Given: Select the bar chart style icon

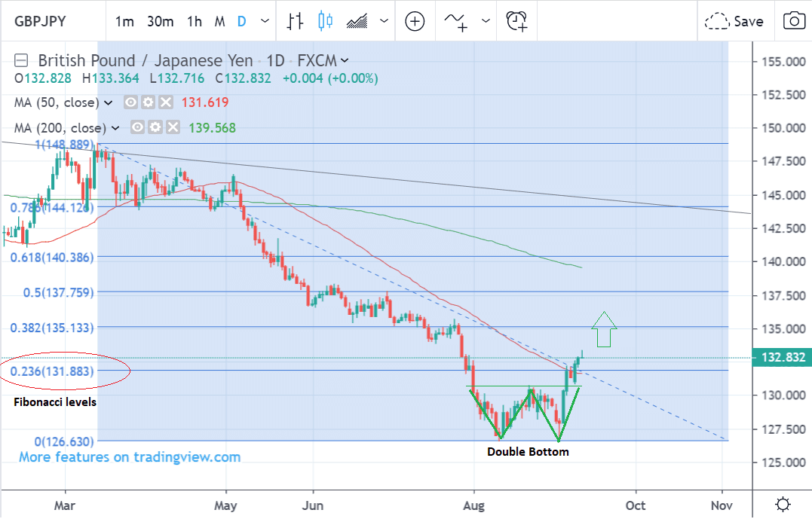Looking at the screenshot, I should click(296, 21).
